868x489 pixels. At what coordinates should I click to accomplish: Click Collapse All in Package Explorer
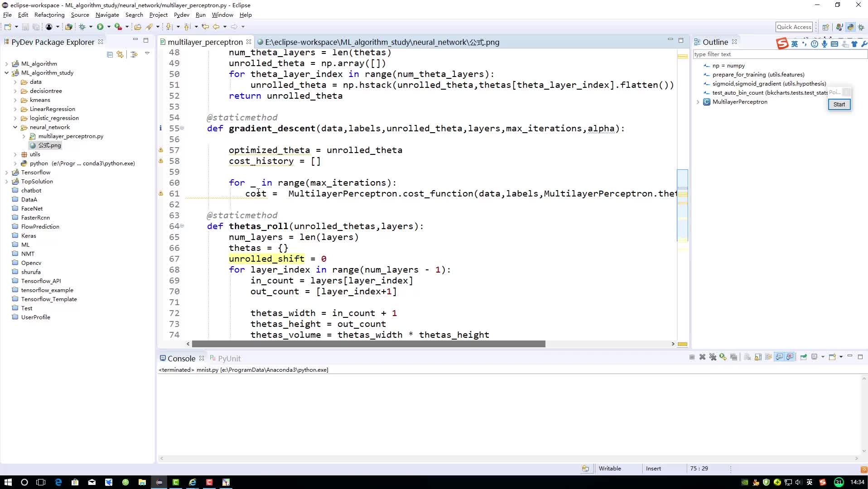[110, 54]
